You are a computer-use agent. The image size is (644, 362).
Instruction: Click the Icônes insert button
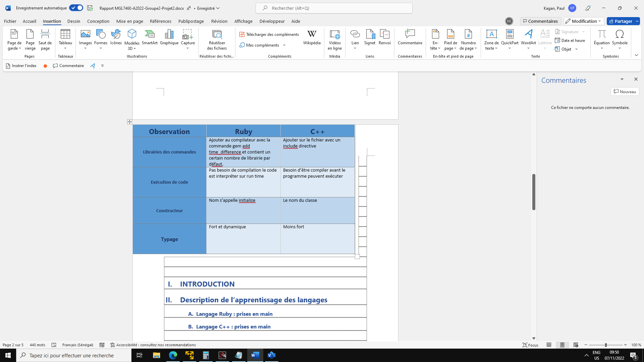tap(116, 38)
